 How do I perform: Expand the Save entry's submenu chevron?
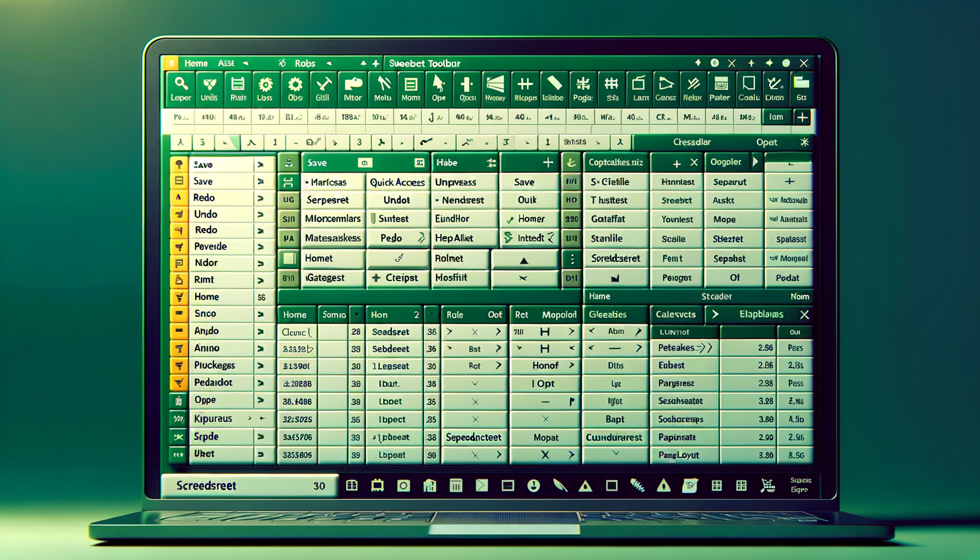tap(261, 181)
